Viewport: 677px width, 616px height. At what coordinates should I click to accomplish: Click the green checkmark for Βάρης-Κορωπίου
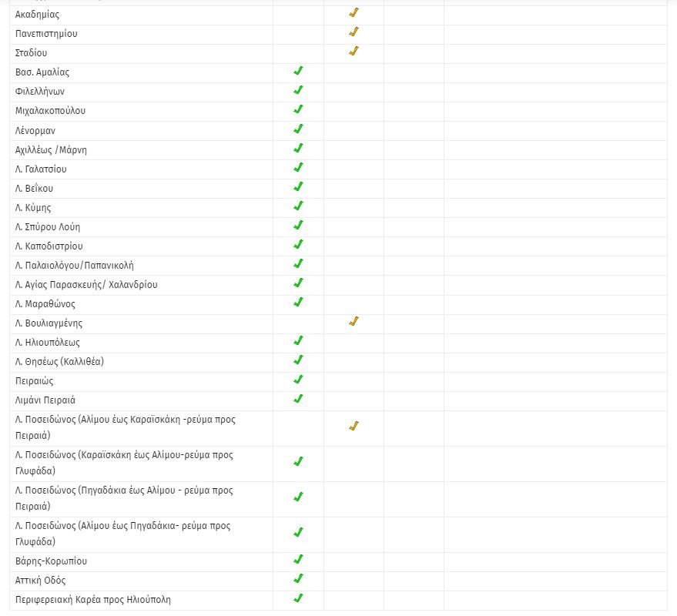(x=298, y=560)
